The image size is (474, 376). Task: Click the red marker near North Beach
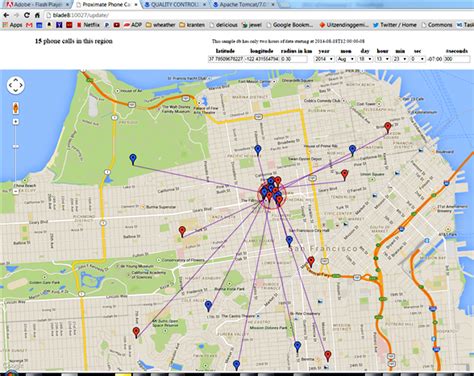tap(387, 127)
